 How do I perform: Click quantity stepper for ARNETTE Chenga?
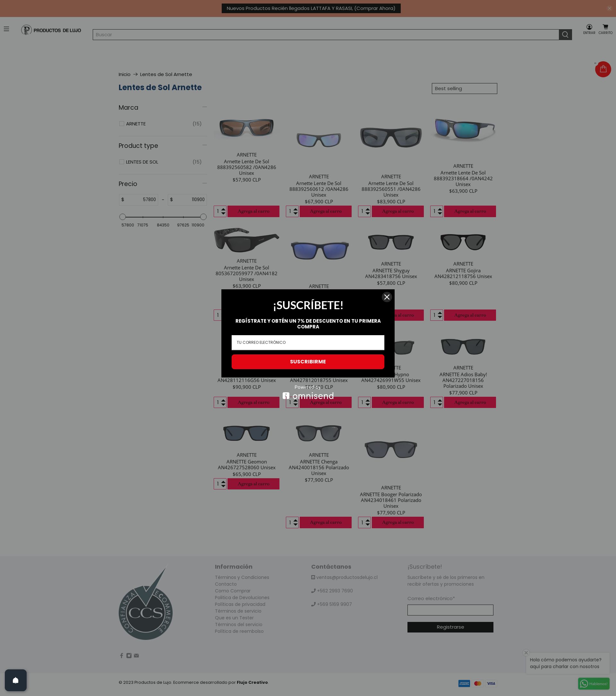tap(292, 522)
